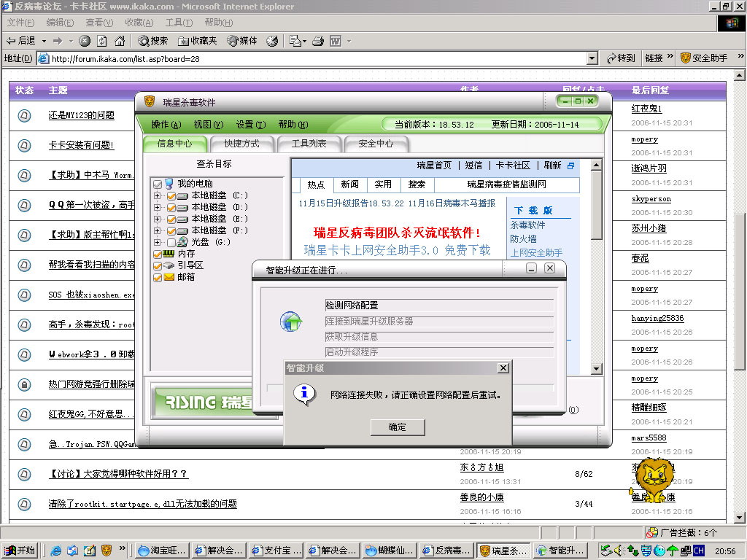Expand hidden quick launch icons chevron
Image resolution: width=747 pixels, height=560 pixels.
click(x=123, y=548)
